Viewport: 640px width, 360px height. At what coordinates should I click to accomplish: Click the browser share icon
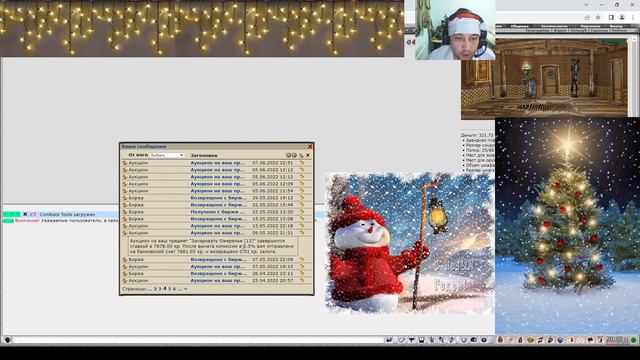point(587,18)
